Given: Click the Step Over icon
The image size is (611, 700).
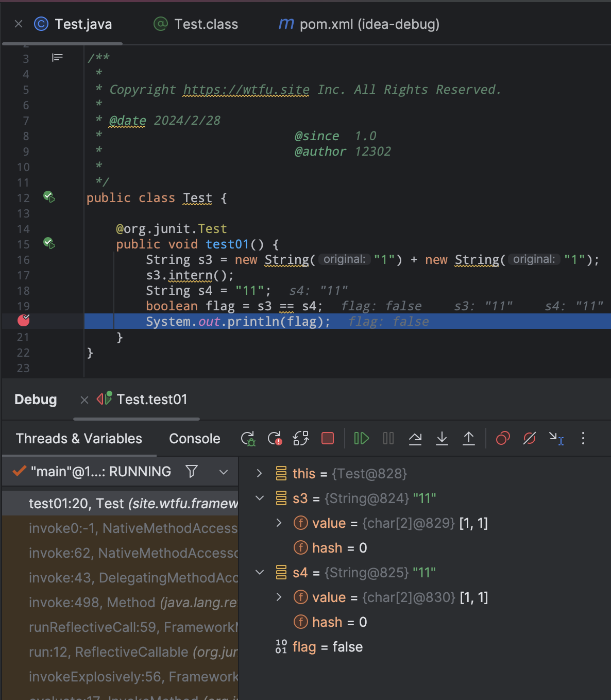Looking at the screenshot, I should (415, 439).
